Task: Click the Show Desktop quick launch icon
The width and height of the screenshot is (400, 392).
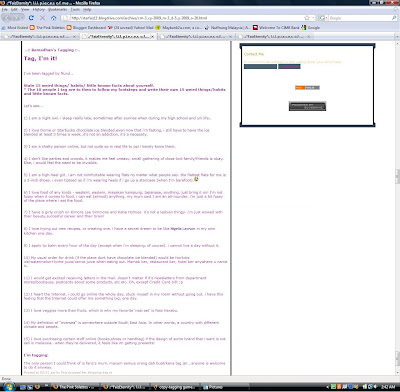Action: point(23,387)
